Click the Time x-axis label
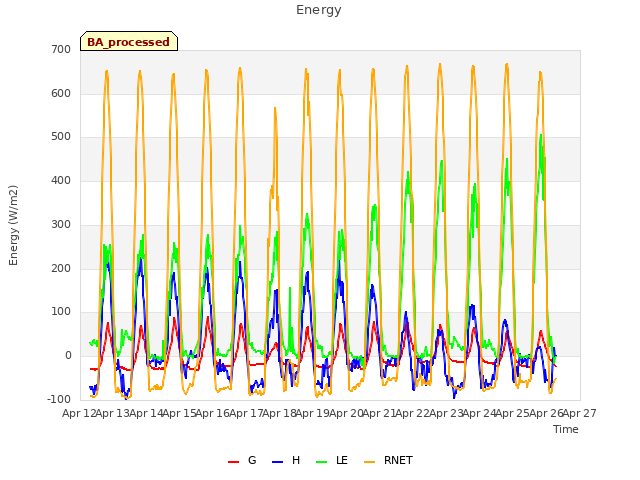640x480 pixels. 566,429
